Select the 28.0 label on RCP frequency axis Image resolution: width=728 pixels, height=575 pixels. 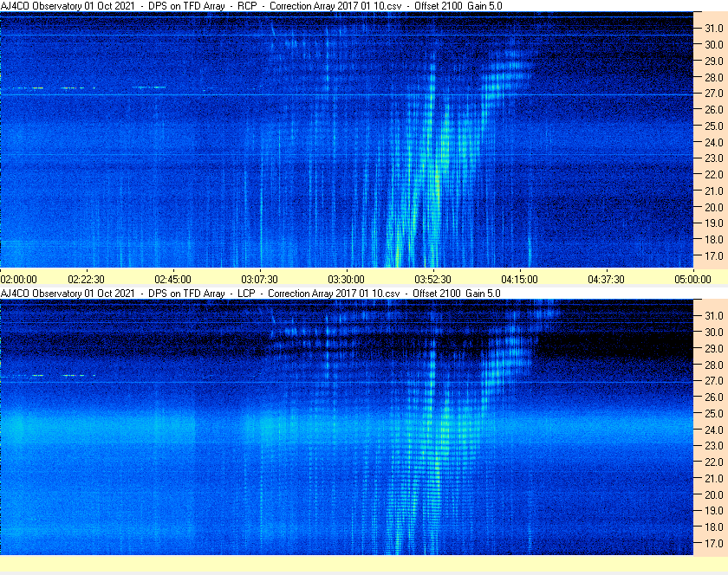(x=714, y=77)
